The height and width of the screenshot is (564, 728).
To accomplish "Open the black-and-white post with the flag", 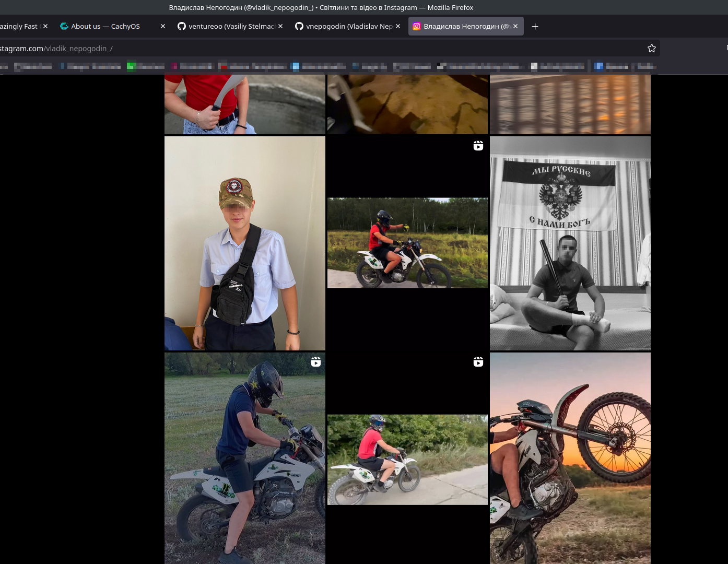I will pyautogui.click(x=570, y=243).
